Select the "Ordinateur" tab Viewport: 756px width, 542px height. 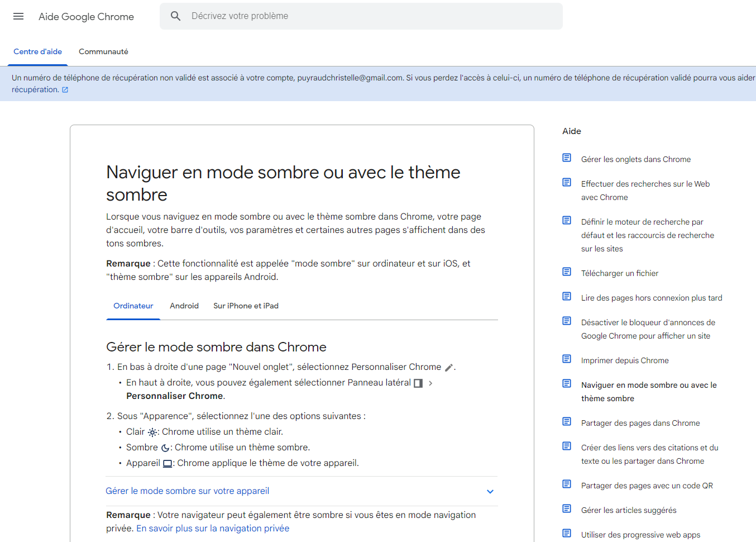(133, 306)
